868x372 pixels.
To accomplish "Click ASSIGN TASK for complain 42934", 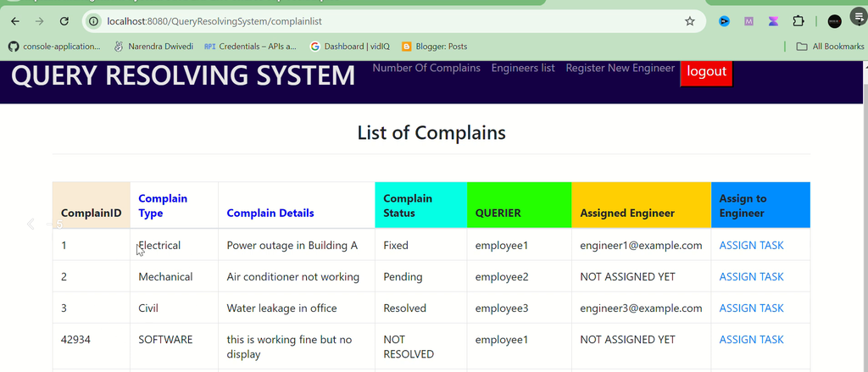I will pos(751,339).
